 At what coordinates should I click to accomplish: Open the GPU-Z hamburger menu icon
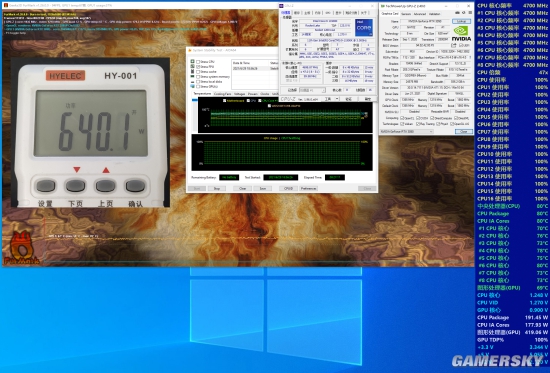470,13
